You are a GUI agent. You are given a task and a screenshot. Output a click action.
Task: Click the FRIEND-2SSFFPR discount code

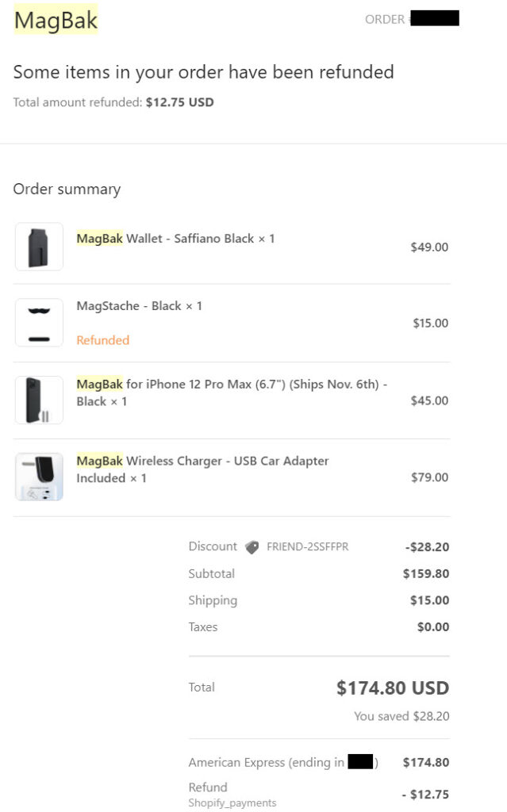(307, 547)
